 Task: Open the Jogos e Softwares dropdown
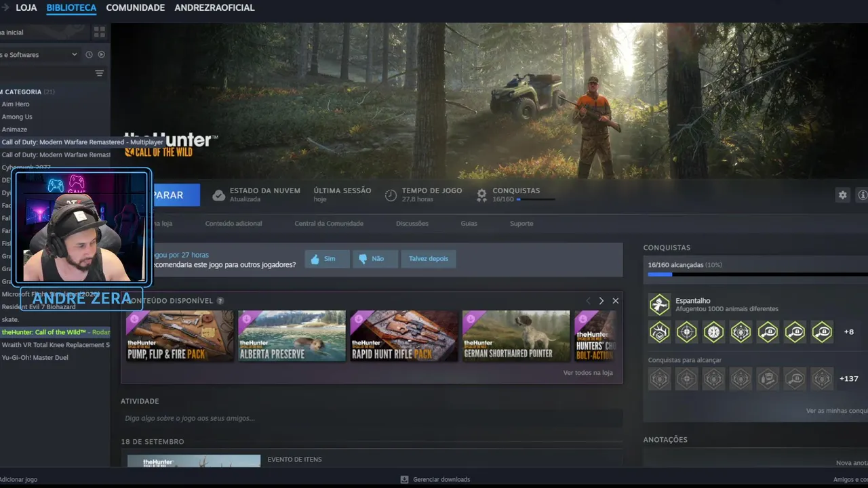[41, 54]
